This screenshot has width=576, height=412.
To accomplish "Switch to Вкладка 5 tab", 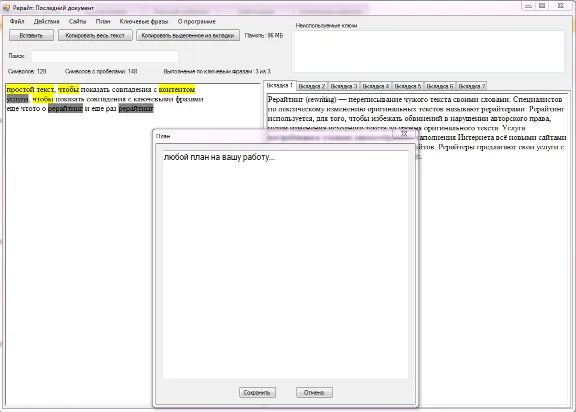I will [407, 86].
